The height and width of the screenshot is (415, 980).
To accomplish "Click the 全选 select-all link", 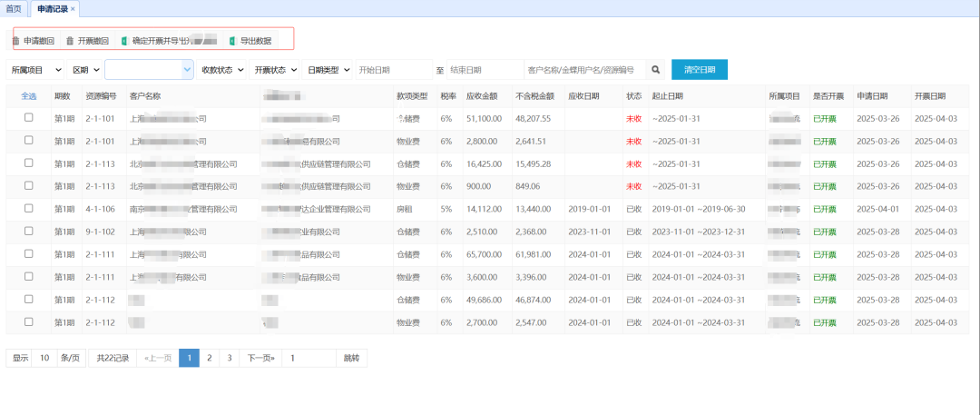I will pyautogui.click(x=29, y=96).
